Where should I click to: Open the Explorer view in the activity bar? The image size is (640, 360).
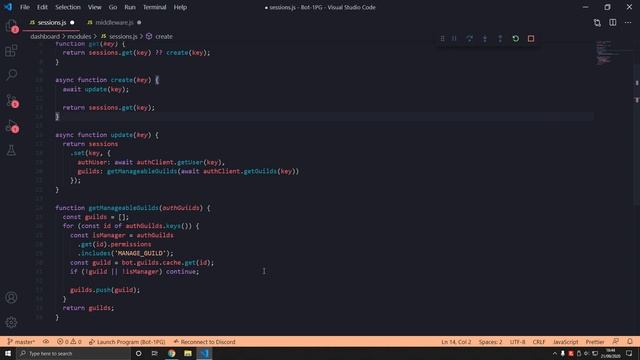(11, 26)
